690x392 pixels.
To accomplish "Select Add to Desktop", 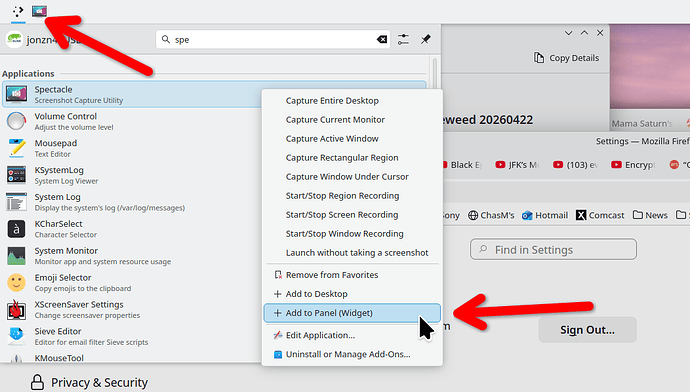I will coord(352,293).
